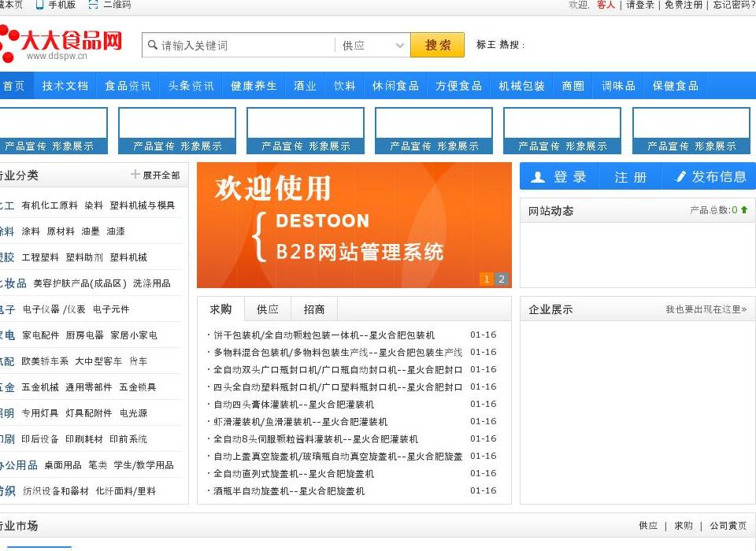Open 自动上盖真空旋盖机 listing
The width and height of the screenshot is (756, 551).
click(x=338, y=457)
